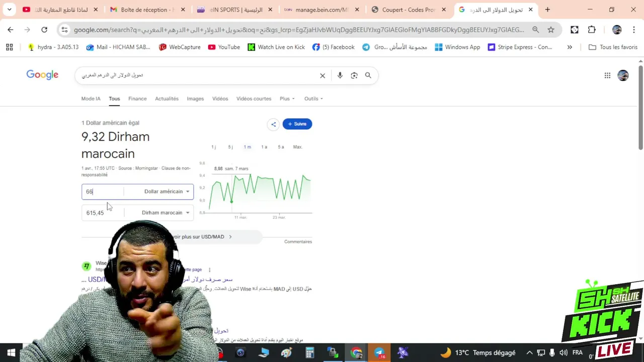The width and height of the screenshot is (644, 362).
Task: Select the Images search tab
Action: pyautogui.click(x=195, y=99)
